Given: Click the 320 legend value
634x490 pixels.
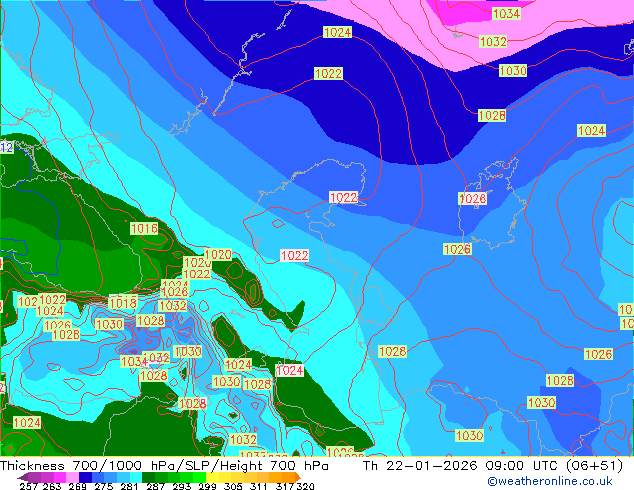Looking at the screenshot, I should [x=305, y=486].
